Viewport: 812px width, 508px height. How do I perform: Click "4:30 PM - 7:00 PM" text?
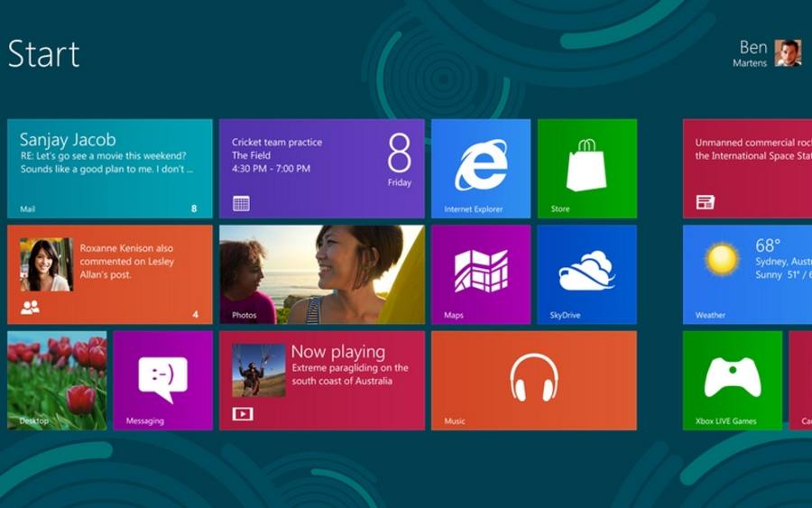pos(271,169)
